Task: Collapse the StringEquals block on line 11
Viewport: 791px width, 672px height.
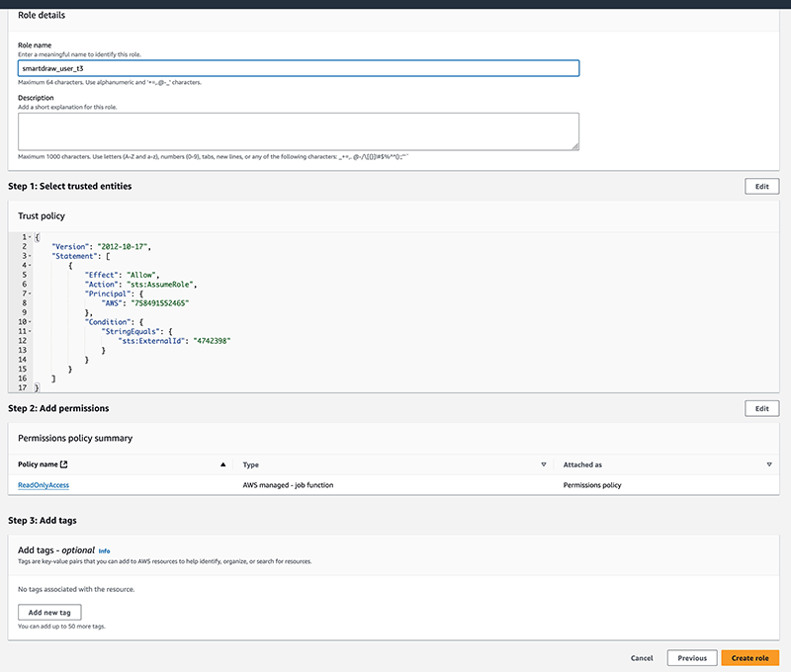Action: coord(31,331)
